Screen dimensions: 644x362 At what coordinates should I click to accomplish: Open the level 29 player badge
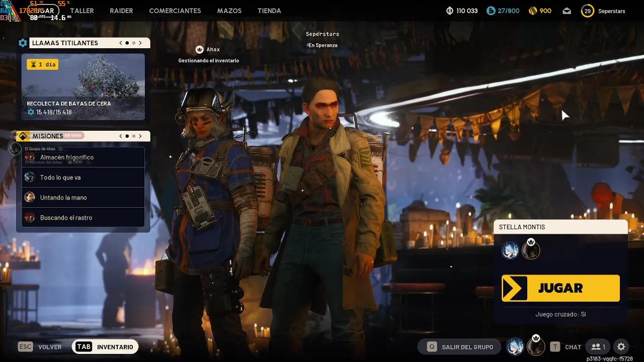587,11
